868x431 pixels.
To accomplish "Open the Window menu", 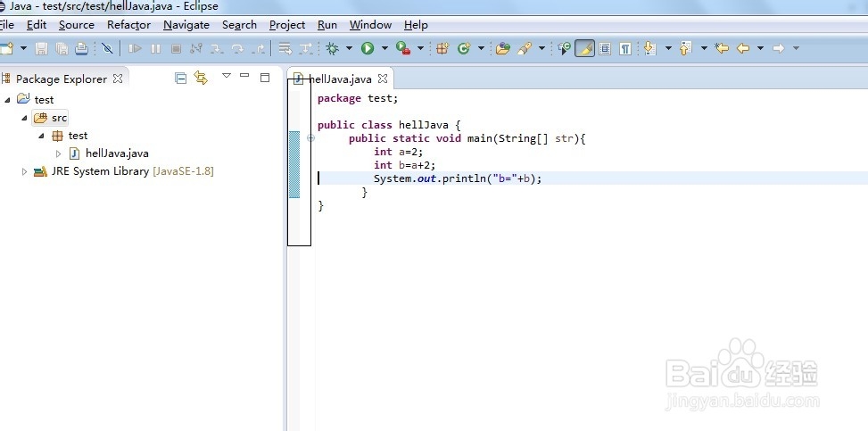I will (x=370, y=25).
